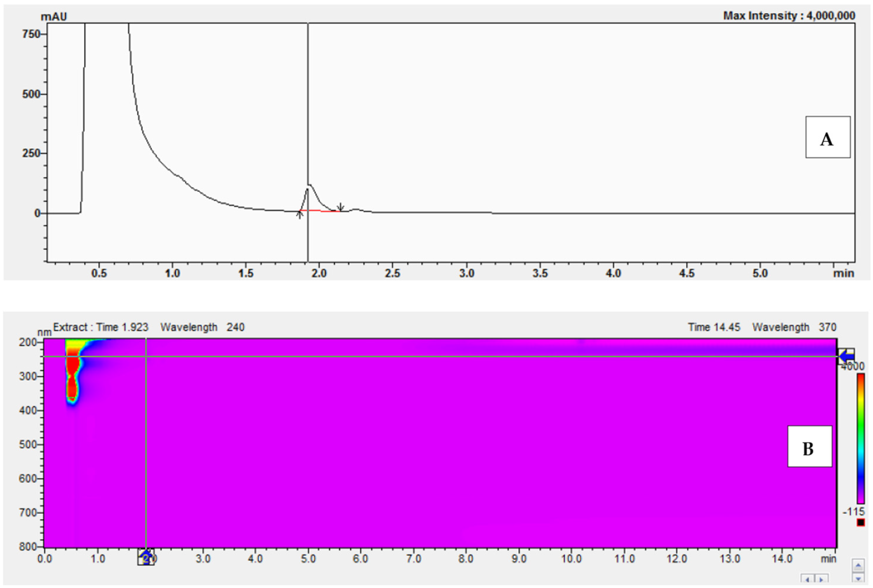Click the vertical green time line in contour plot
Image resolution: width=873 pixels, height=588 pixels.
click(x=146, y=450)
